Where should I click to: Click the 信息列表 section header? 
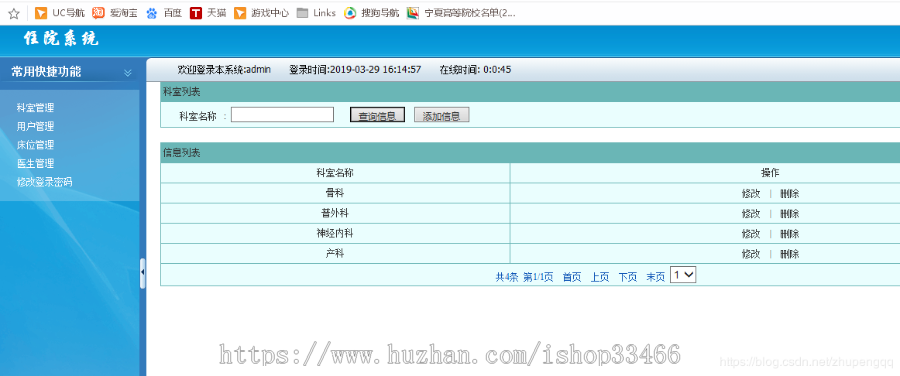pos(181,153)
